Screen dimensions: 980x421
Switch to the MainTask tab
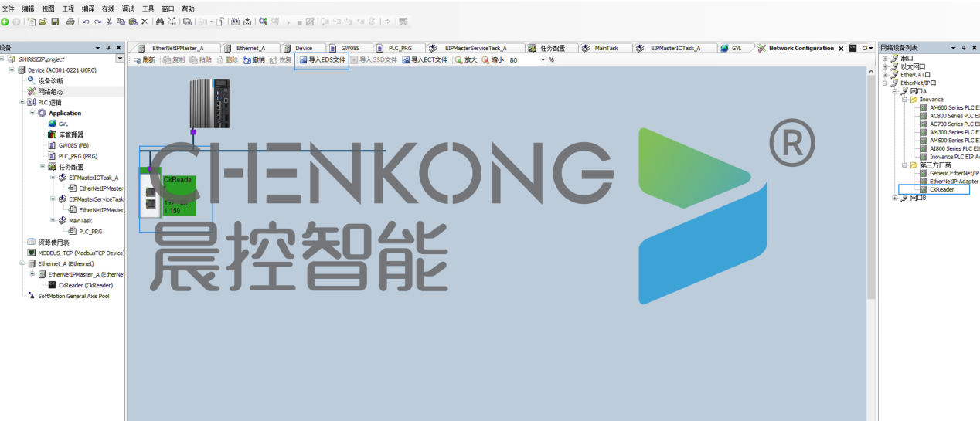(606, 48)
